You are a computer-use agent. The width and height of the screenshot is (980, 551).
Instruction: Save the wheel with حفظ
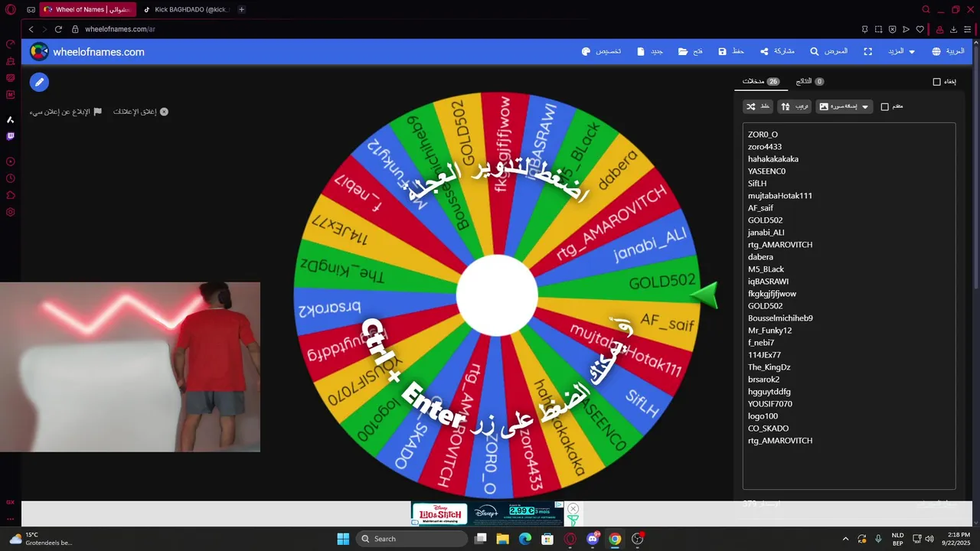pyautogui.click(x=731, y=51)
